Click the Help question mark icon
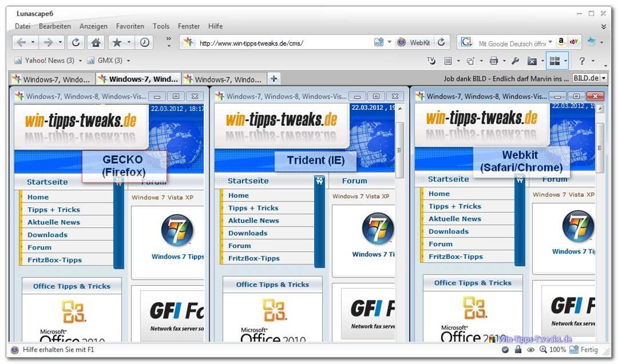The width and height of the screenshot is (618, 364). tap(582, 61)
